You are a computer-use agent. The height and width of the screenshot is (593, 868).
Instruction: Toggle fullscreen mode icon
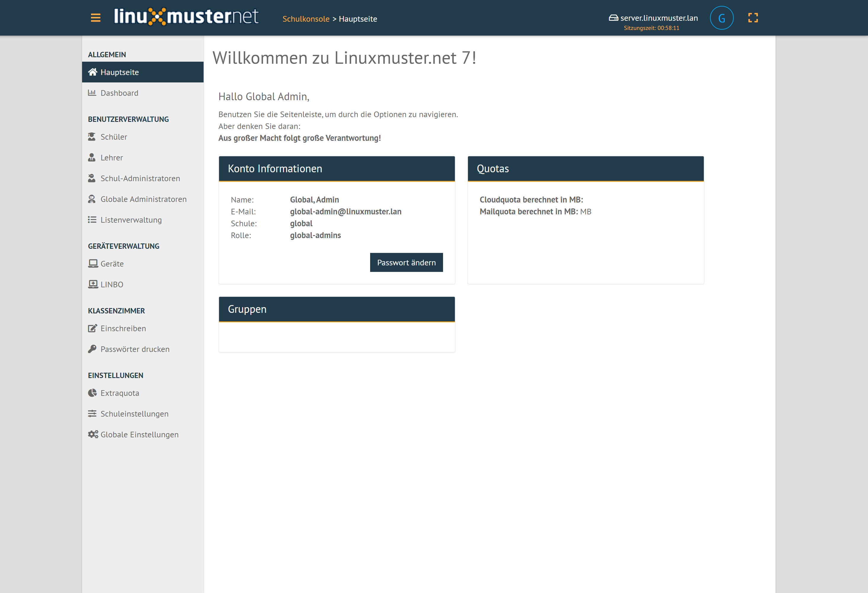coord(753,17)
